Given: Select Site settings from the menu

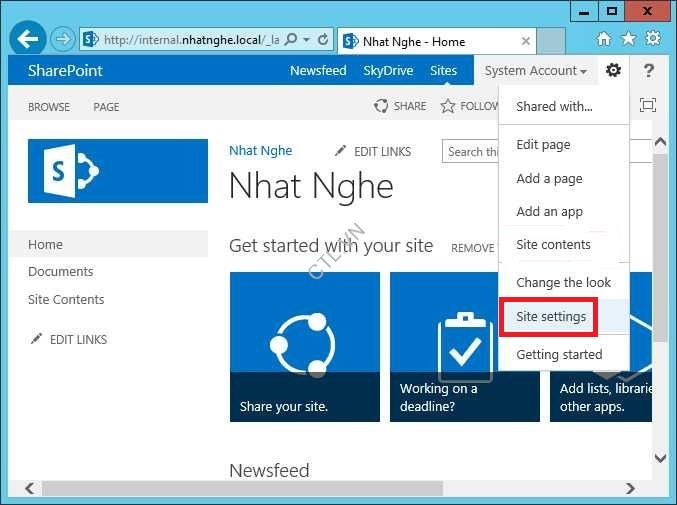Looking at the screenshot, I should pos(564,316).
